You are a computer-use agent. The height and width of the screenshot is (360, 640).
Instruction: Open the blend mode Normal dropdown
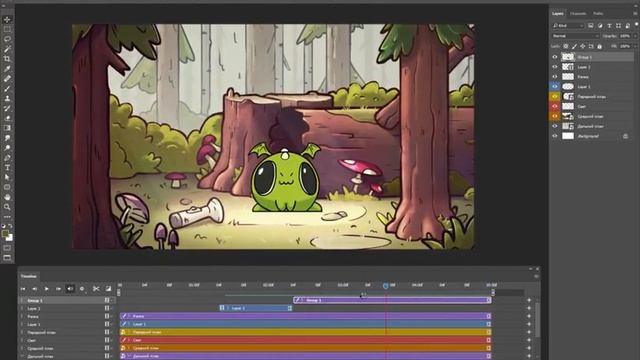(576, 36)
